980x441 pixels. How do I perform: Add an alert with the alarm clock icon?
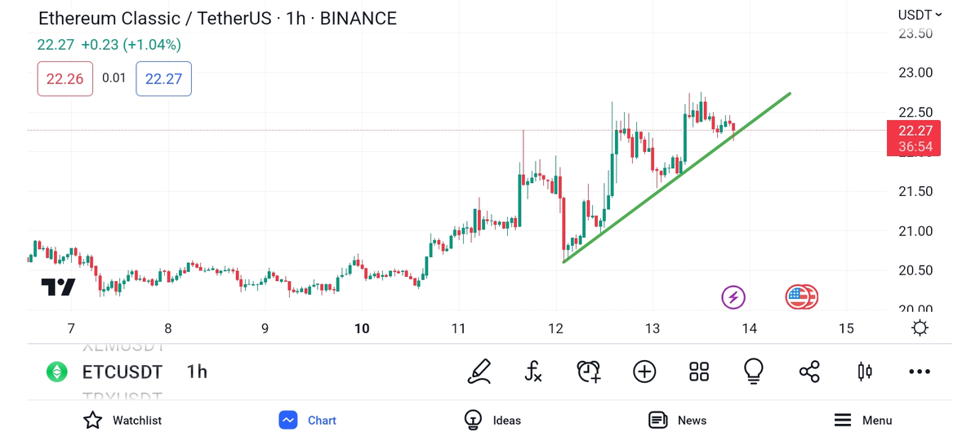pyautogui.click(x=589, y=372)
